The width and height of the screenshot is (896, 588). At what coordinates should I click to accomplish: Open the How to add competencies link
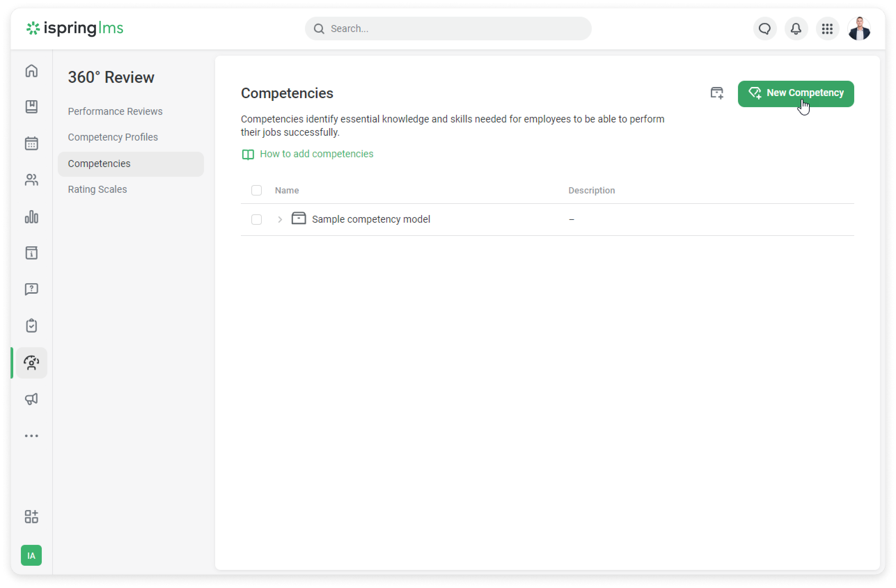tap(316, 154)
